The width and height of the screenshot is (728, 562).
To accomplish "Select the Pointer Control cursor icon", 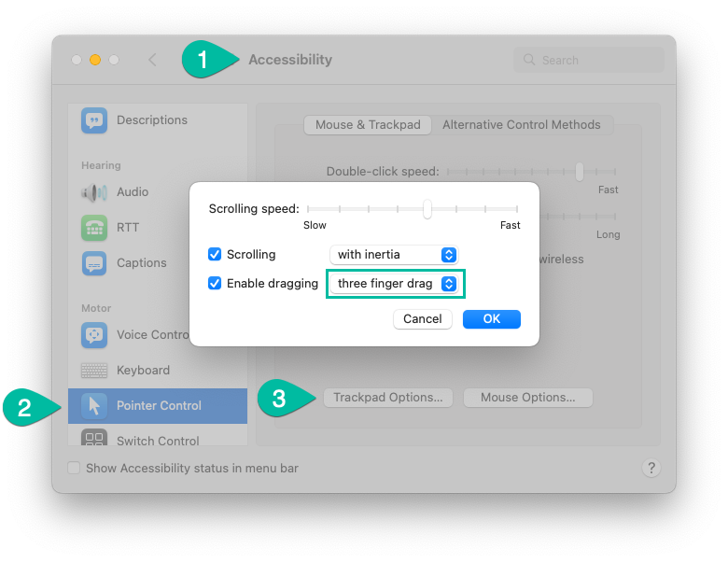I will point(94,406).
